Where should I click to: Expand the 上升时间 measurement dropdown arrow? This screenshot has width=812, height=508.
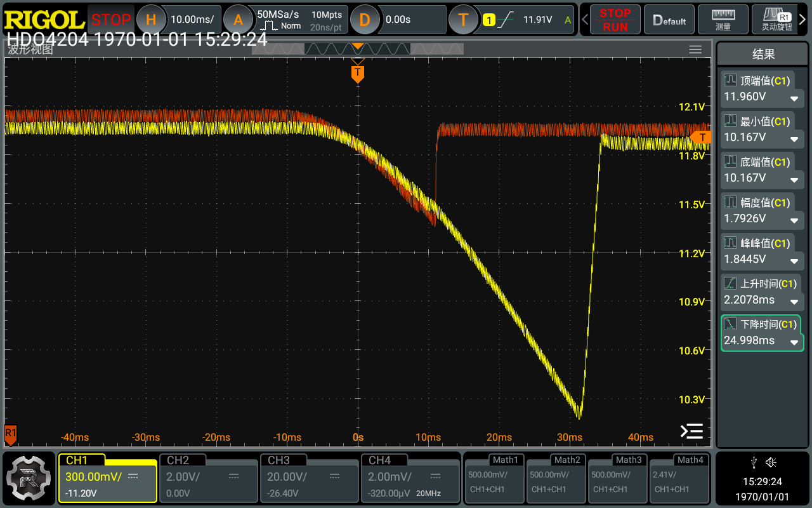[794, 302]
